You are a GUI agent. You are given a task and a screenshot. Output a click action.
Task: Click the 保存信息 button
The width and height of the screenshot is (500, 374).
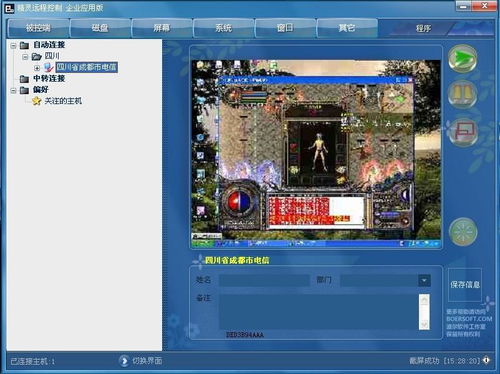[x=465, y=284]
